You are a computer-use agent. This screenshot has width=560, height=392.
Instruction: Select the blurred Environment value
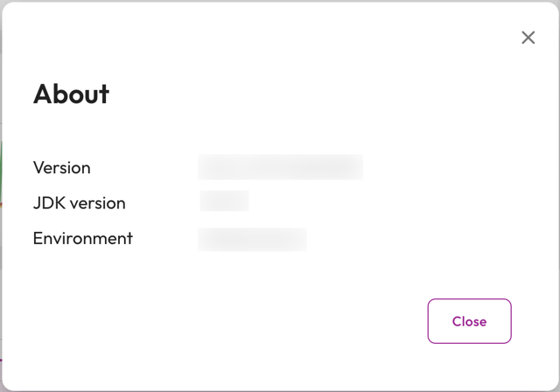coord(252,238)
